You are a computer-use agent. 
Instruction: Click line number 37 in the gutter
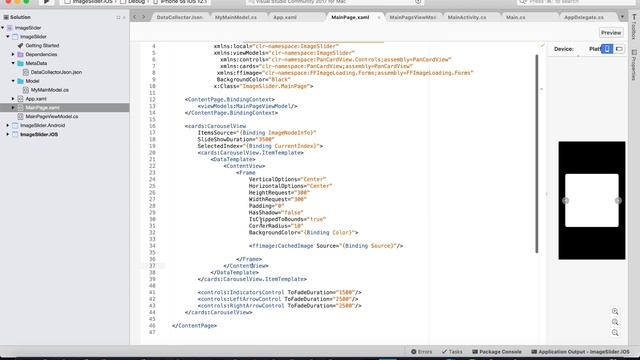152,266
